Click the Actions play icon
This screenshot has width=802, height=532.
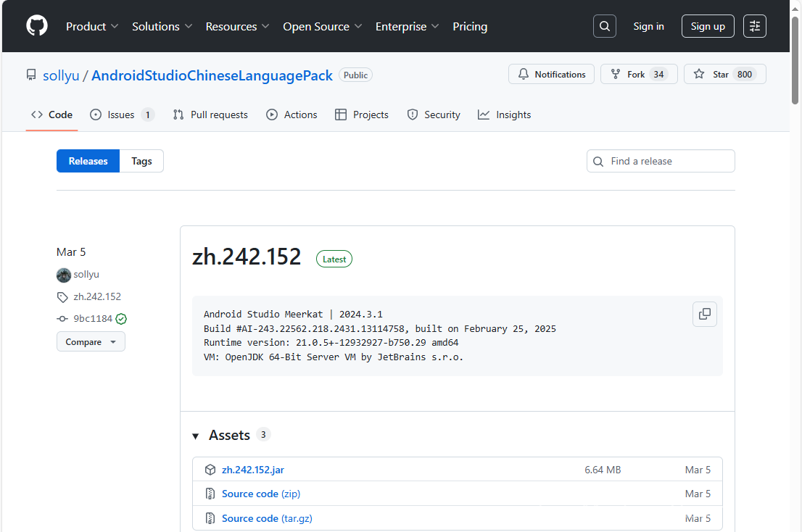click(272, 115)
